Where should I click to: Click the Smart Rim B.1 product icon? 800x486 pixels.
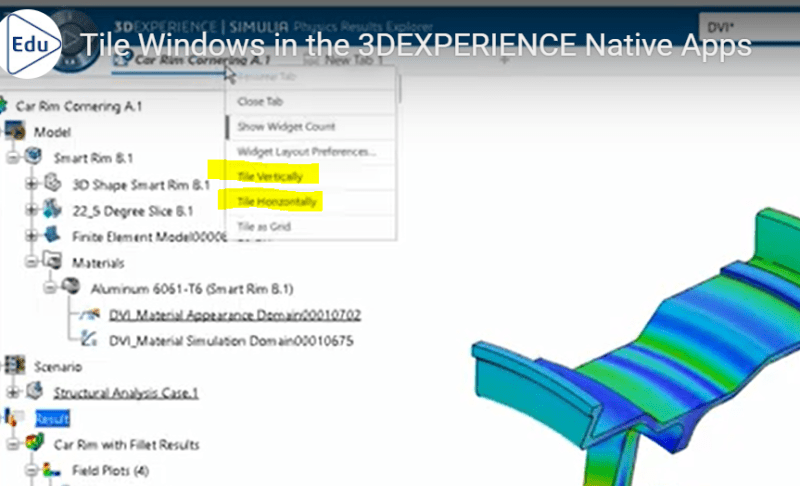[x=34, y=156]
